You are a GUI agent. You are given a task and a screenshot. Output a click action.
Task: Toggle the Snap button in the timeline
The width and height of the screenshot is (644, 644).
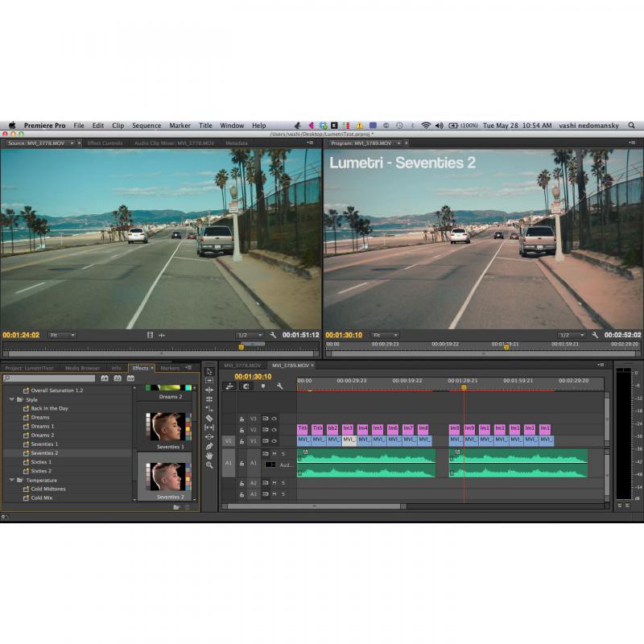246,386
